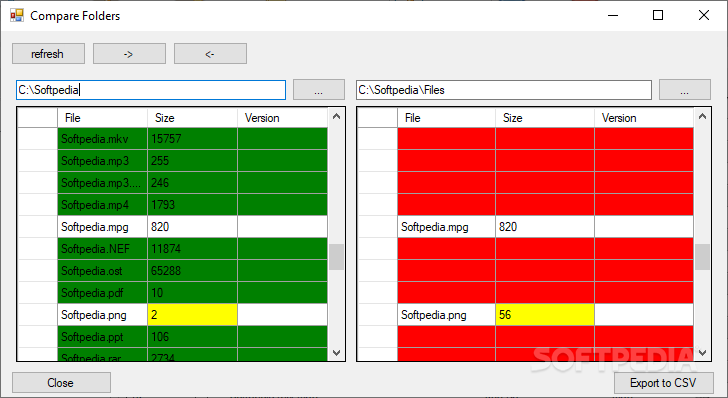Select Softpedia.mp3.... row with size 246

(103, 183)
